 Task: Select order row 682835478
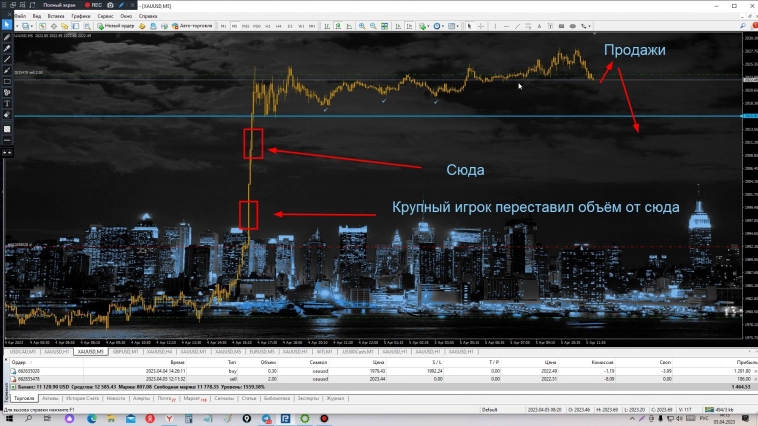[382, 379]
